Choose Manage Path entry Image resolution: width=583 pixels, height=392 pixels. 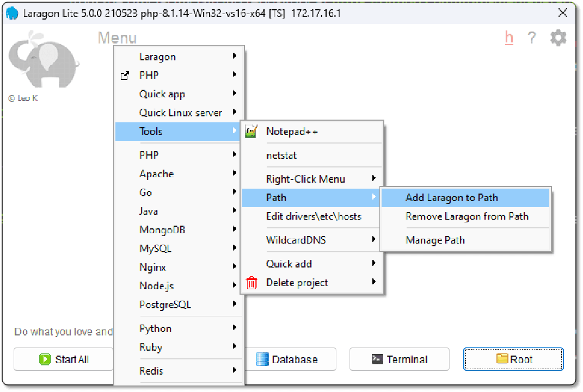(x=465, y=240)
